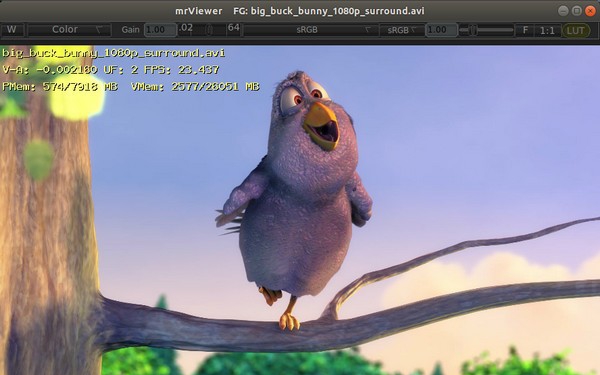The image size is (600, 375).
Task: Open the smaller sRGB view dropdown
Action: click(x=402, y=30)
